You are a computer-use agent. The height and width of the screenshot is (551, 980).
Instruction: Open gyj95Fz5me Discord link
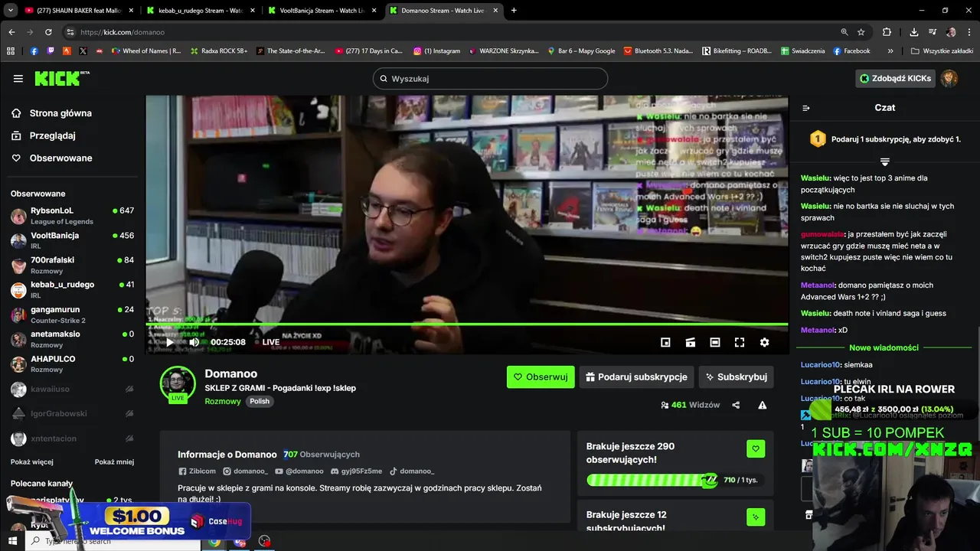(x=356, y=471)
